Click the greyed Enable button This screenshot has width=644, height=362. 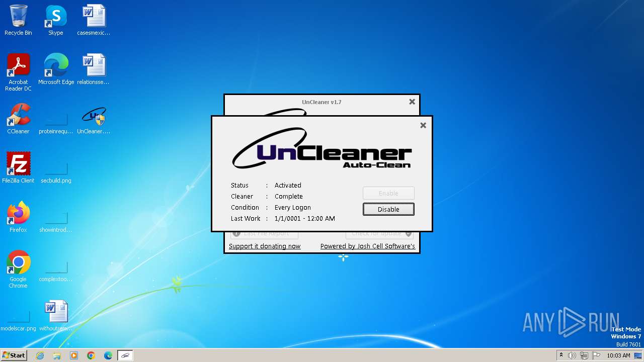(x=388, y=193)
